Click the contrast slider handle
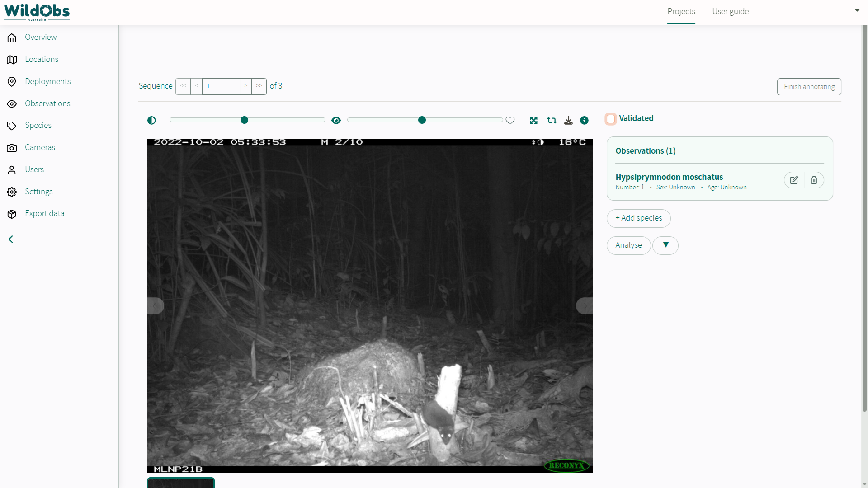868x488 pixels. click(x=244, y=120)
